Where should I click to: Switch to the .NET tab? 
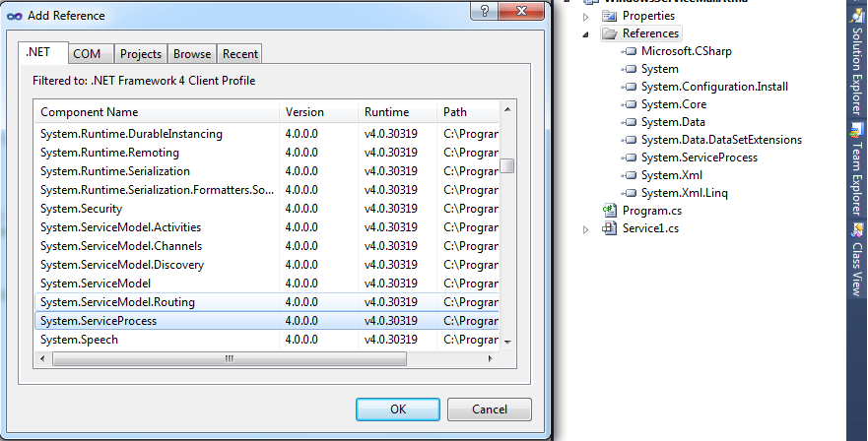[43, 52]
